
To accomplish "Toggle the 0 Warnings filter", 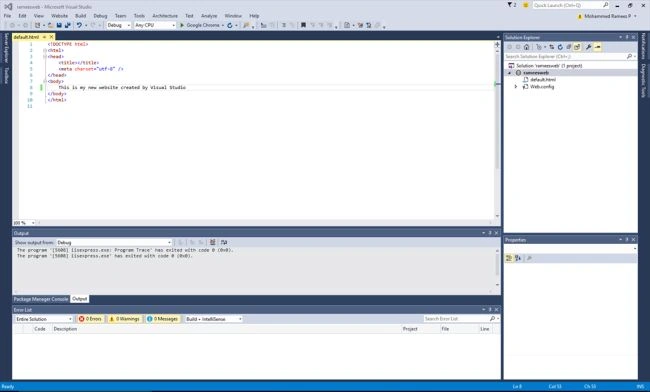I will (124, 319).
